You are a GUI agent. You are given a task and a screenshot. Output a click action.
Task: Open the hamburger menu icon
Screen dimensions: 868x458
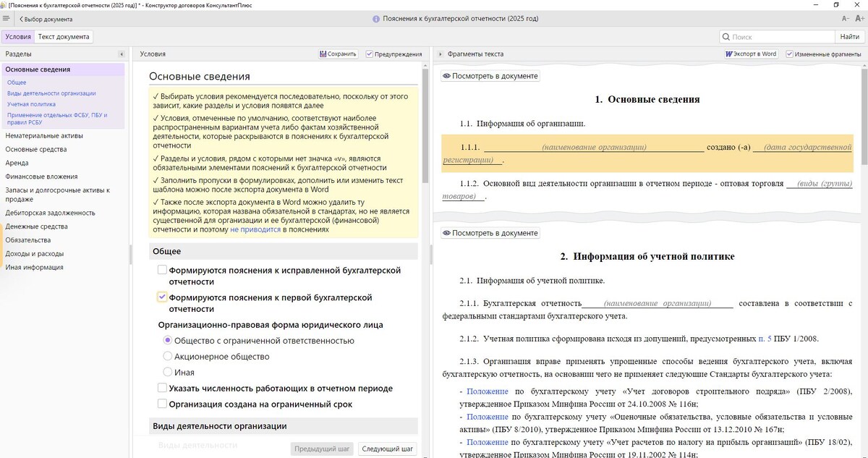click(6, 19)
